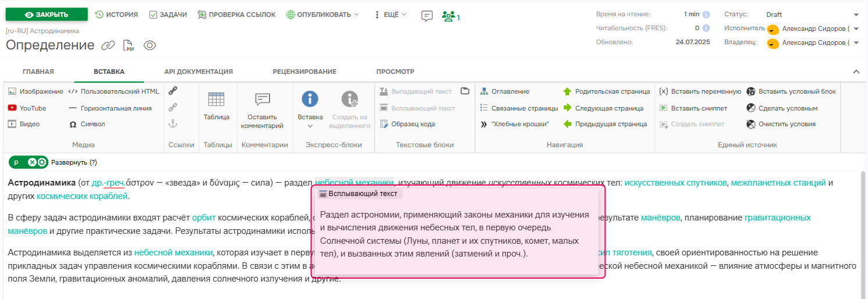
Task: Insert Горизонтальная линия
Action: [x=110, y=108]
